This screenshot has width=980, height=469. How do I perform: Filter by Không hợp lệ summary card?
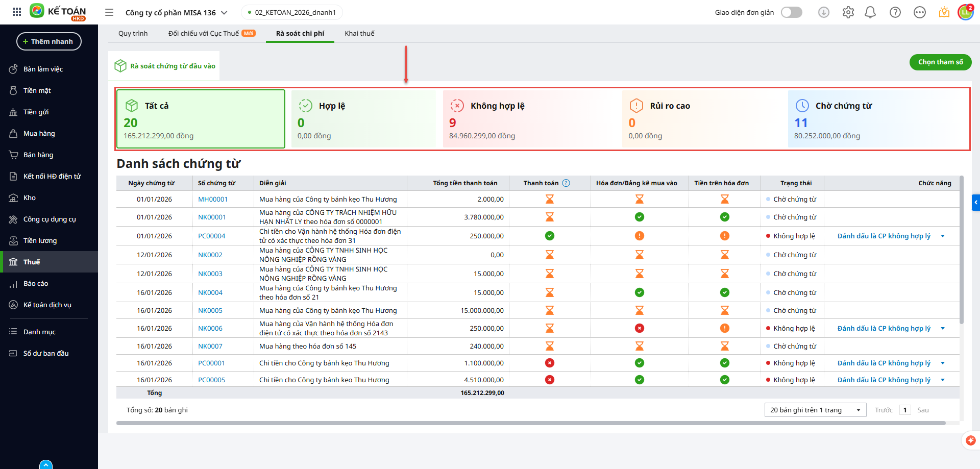coord(532,119)
